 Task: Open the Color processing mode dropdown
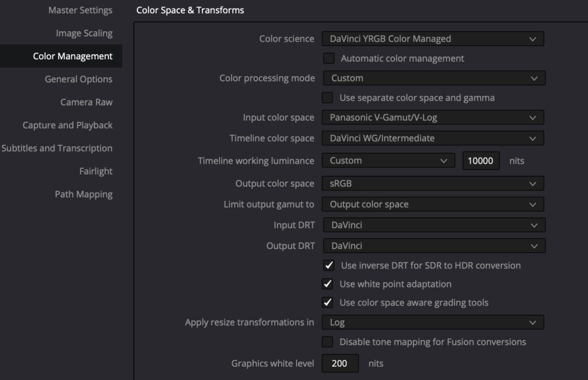[x=434, y=78]
